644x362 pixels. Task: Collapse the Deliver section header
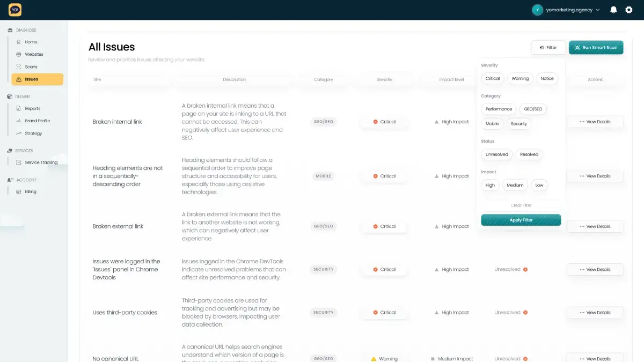click(x=19, y=97)
